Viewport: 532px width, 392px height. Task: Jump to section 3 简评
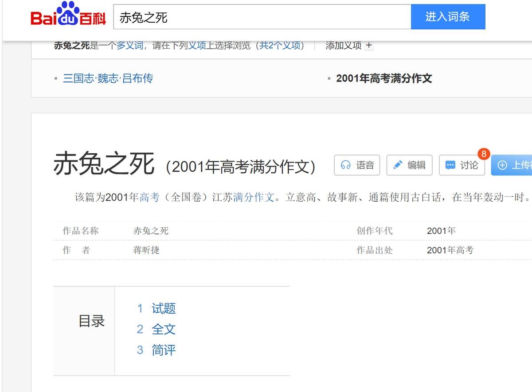click(x=163, y=350)
